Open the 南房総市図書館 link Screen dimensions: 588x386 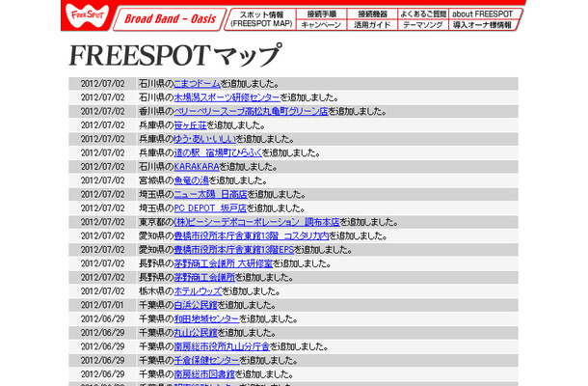[204, 374]
